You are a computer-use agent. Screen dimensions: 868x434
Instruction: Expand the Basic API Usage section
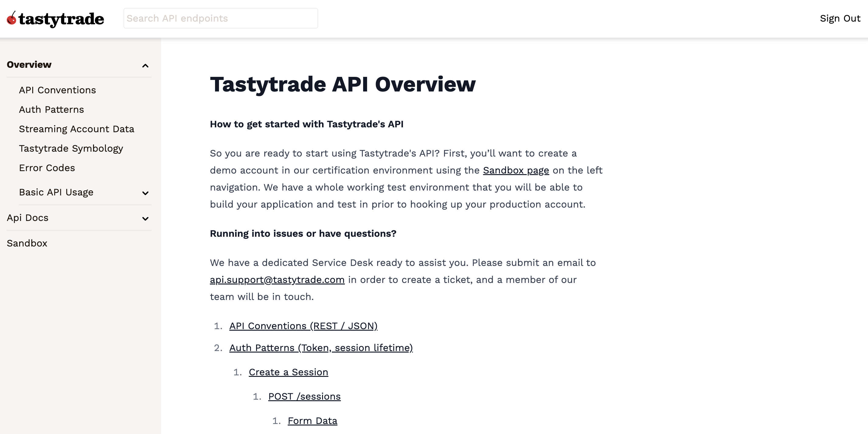click(x=145, y=193)
